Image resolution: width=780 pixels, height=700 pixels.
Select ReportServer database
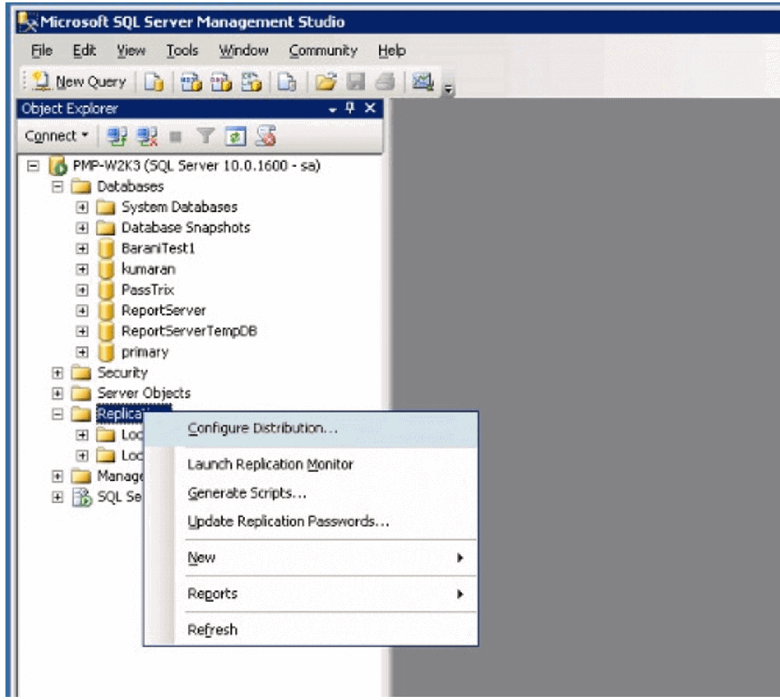point(163,311)
